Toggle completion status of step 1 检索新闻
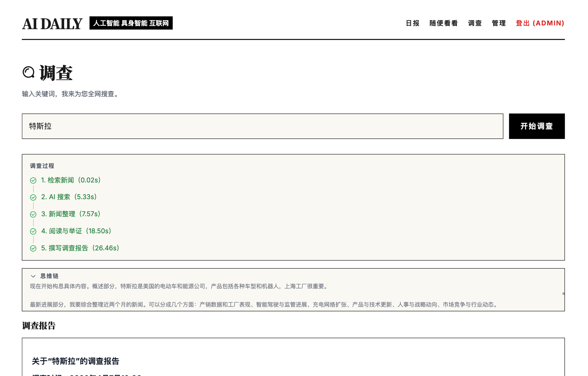This screenshot has height=376, width=588. click(33, 180)
